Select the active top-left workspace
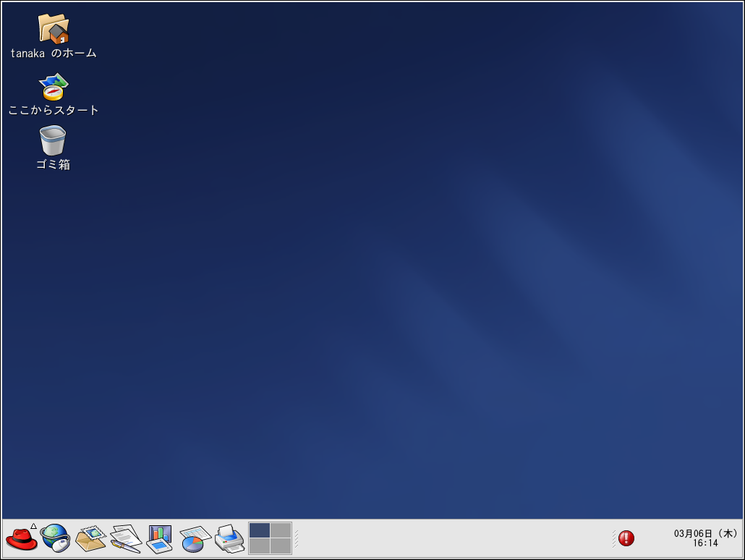This screenshot has height=560, width=745. pos(260,530)
